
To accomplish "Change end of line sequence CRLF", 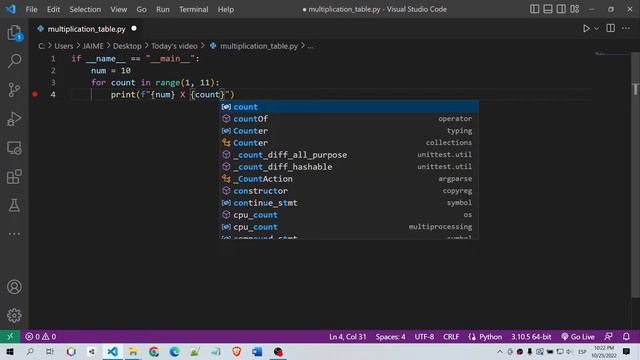I will pos(451,337).
